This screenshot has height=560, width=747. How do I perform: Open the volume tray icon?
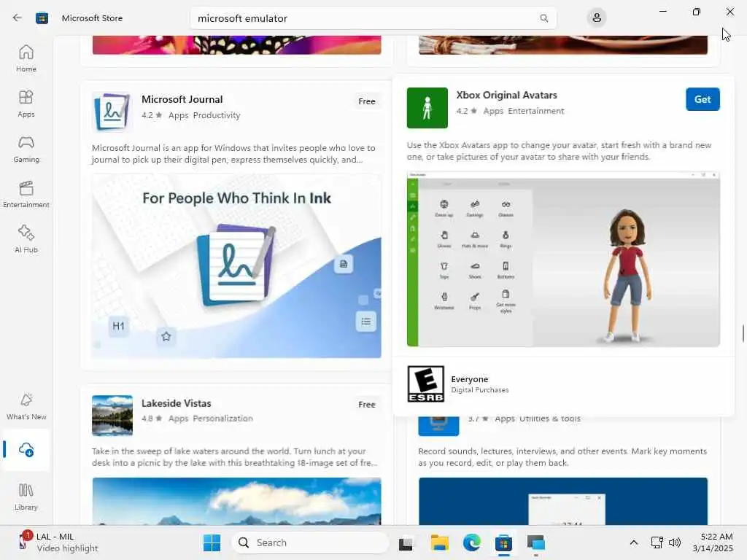tap(675, 542)
